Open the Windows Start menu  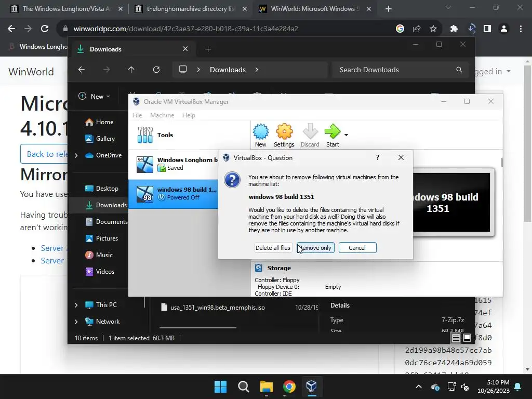(220, 387)
